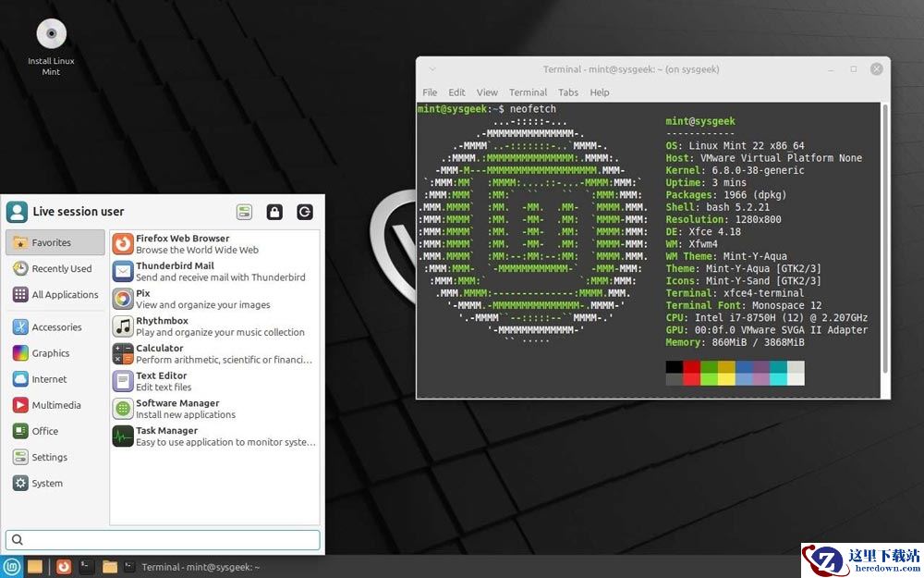The height and width of the screenshot is (578, 924).
Task: Click the Live session user avatar icon
Action: pos(17,212)
